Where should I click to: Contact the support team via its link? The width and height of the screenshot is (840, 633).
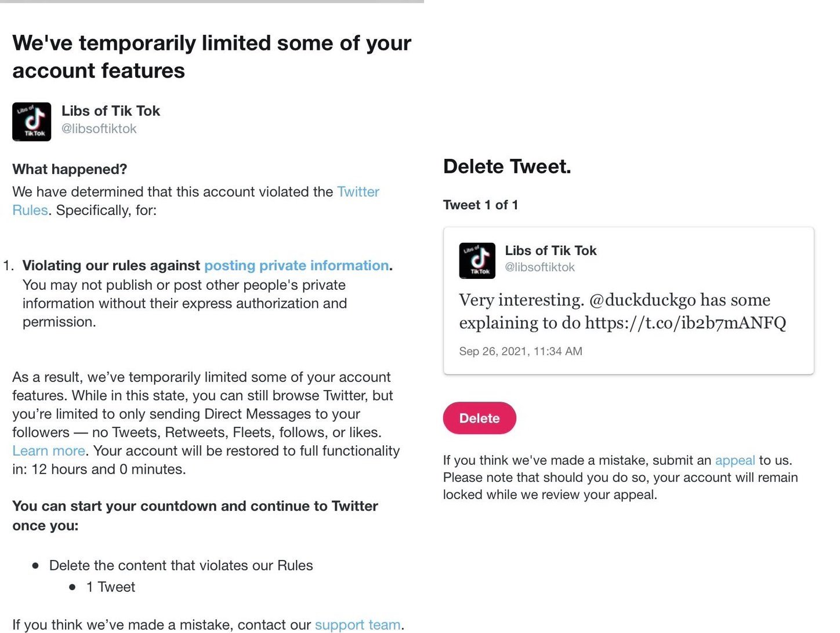click(x=357, y=624)
